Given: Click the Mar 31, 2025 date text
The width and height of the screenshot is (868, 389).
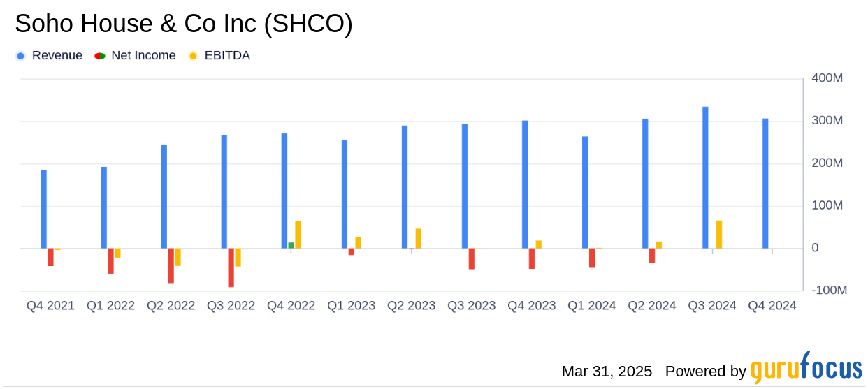Looking at the screenshot, I should coord(607,372).
